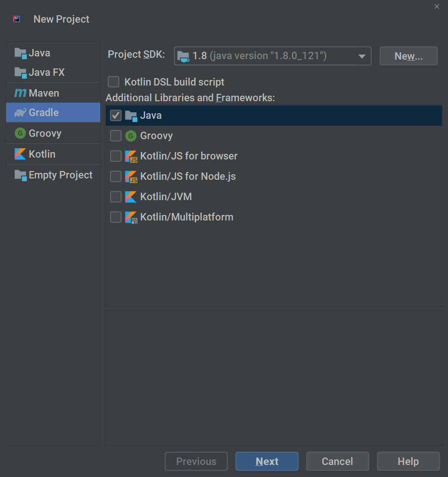Click the Help button

click(x=408, y=461)
